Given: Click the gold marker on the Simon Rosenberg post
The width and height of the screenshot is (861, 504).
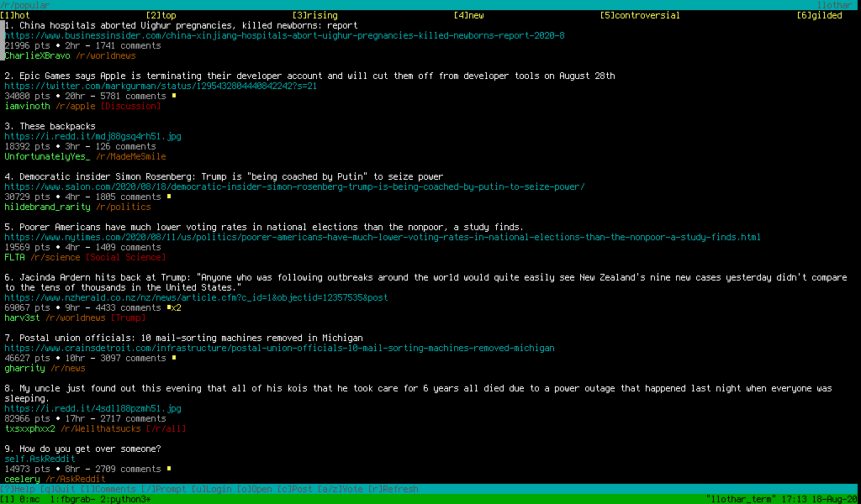Looking at the screenshot, I should coord(169,197).
